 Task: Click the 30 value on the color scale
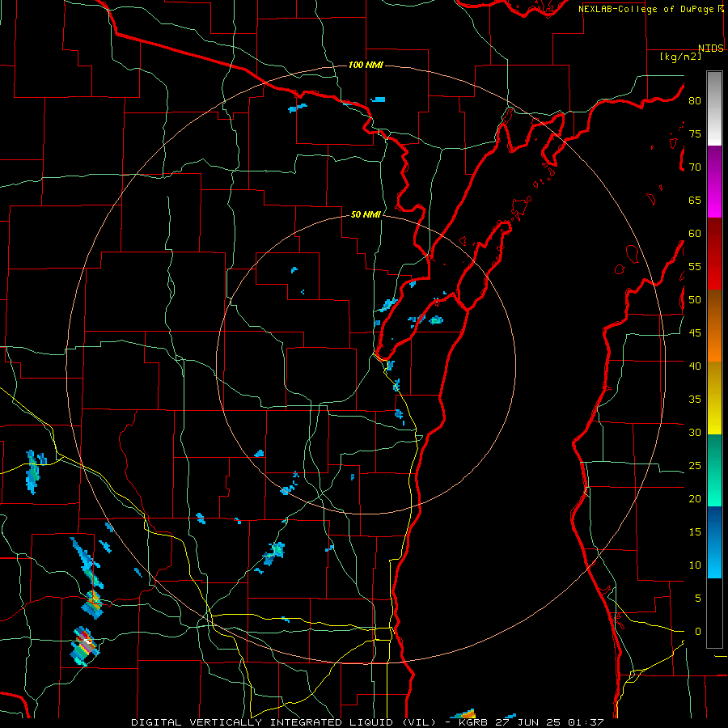click(695, 432)
